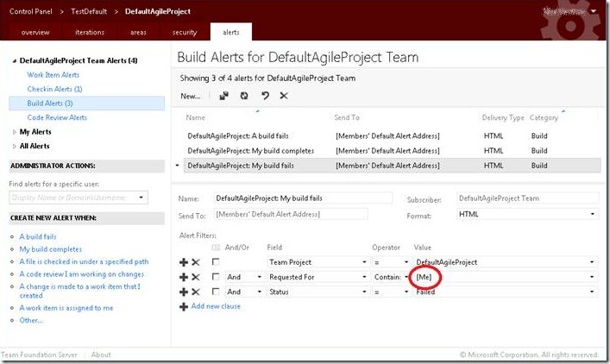Open the Requested For field dropdown
The image size is (610, 364).
364,277
